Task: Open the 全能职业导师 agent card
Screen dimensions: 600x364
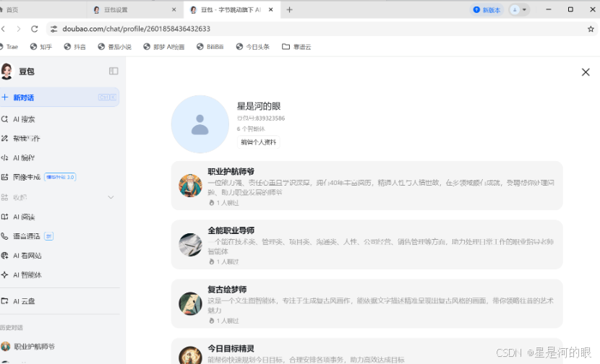Action: (x=367, y=245)
